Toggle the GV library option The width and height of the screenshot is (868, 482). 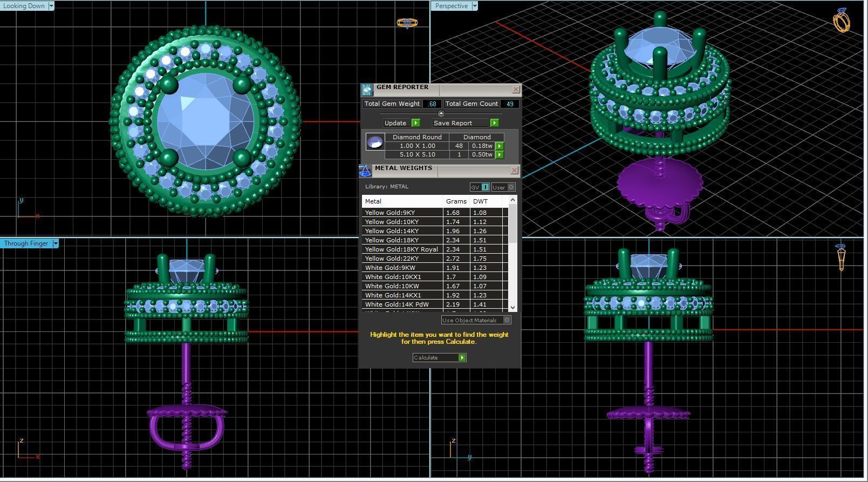[x=480, y=187]
